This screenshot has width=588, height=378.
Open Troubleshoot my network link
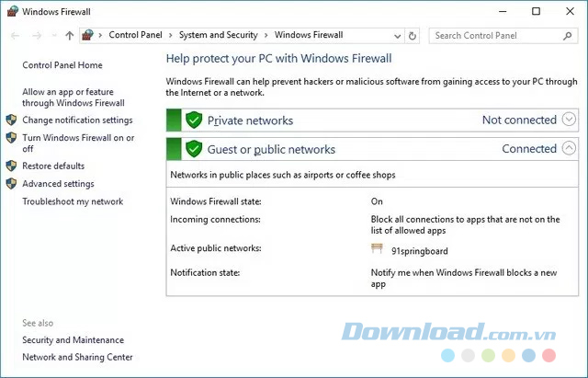[73, 201]
